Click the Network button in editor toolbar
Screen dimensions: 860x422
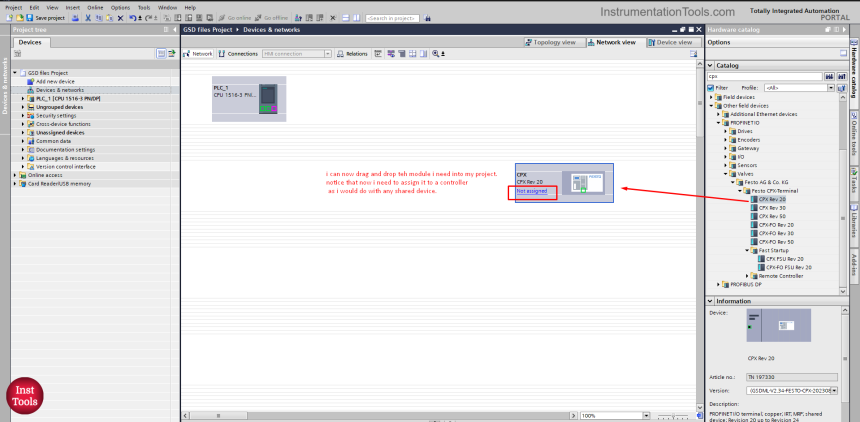click(198, 54)
